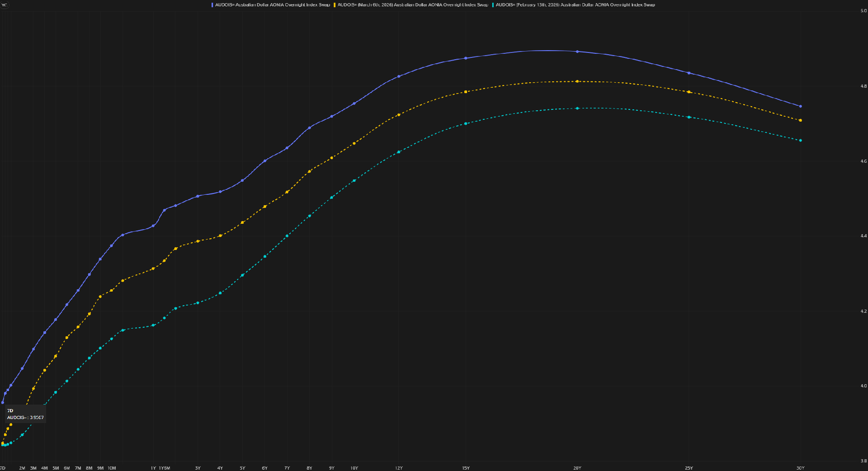Image resolution: width=868 pixels, height=471 pixels.
Task: Select the teal 30Y data point
Action: pos(801,141)
